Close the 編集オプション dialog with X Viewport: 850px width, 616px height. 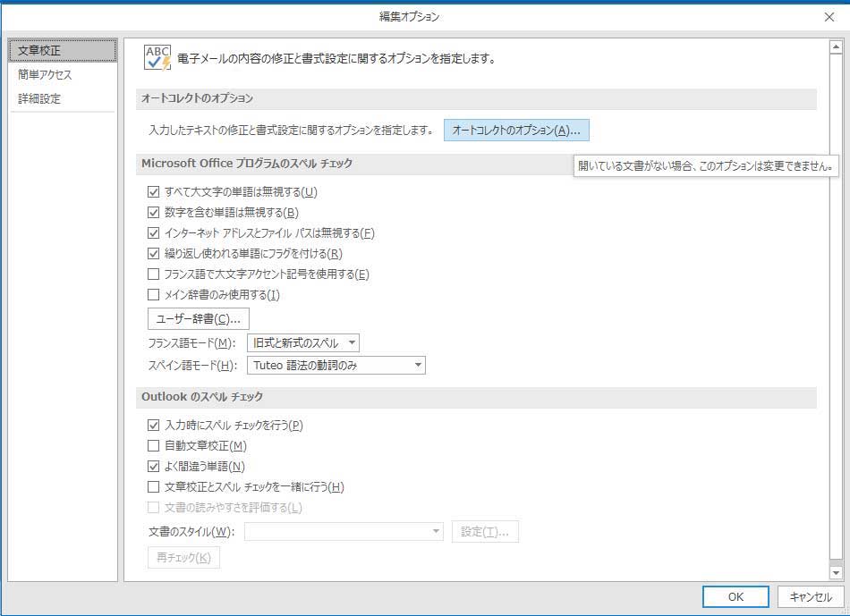coord(829,16)
